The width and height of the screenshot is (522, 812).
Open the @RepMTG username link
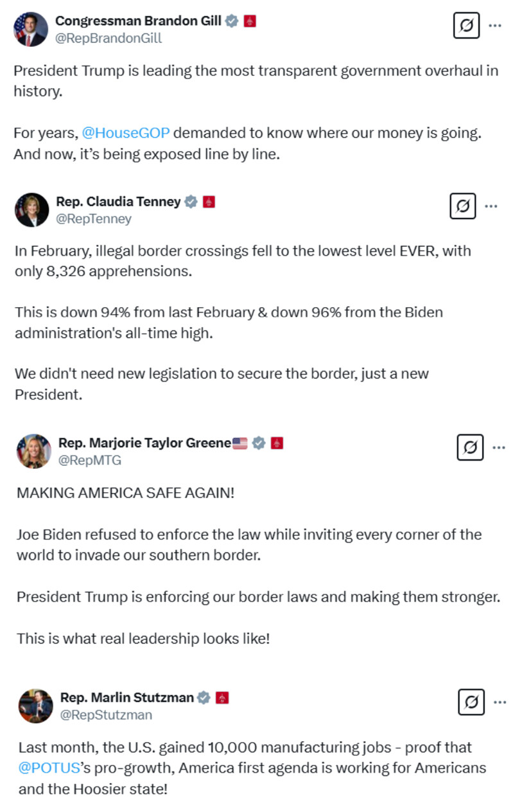(90, 460)
